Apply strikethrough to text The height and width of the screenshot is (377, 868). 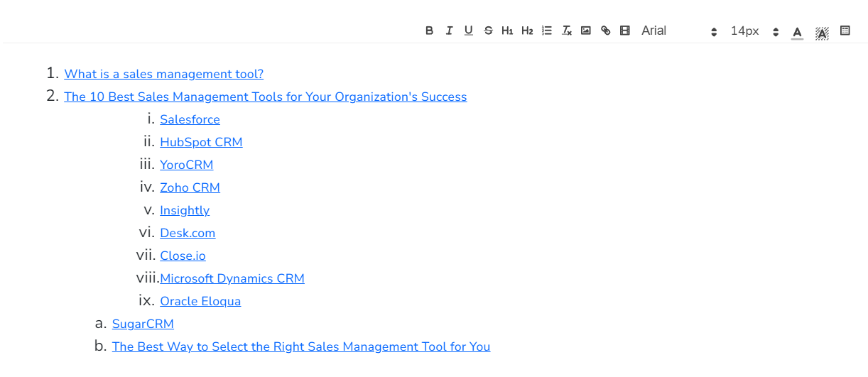tap(488, 31)
